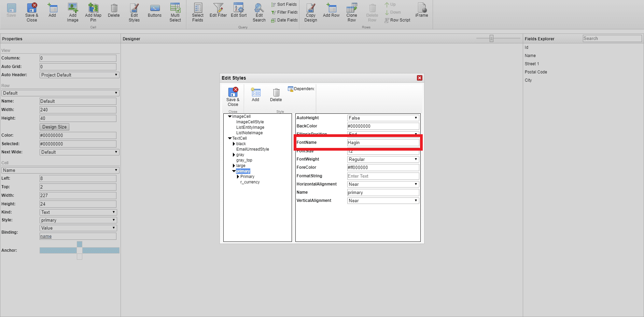Viewport: 644px width, 317px height.
Task: Open the VerticalAlignment dropdown
Action: pos(383,201)
